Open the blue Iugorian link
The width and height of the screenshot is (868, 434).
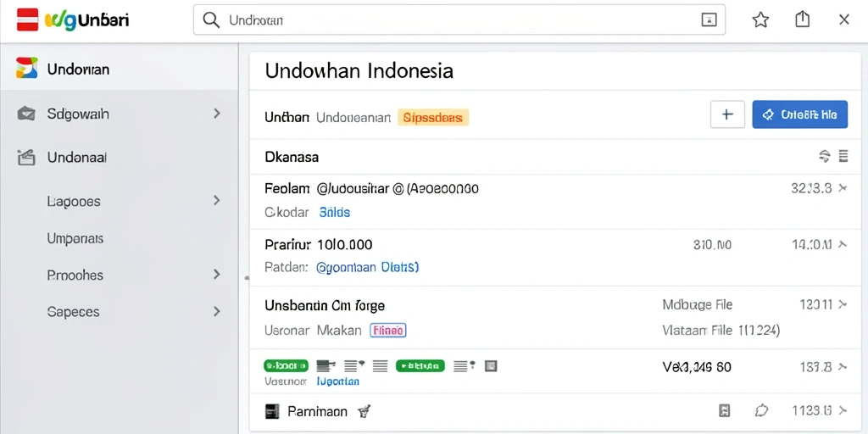coord(337,381)
